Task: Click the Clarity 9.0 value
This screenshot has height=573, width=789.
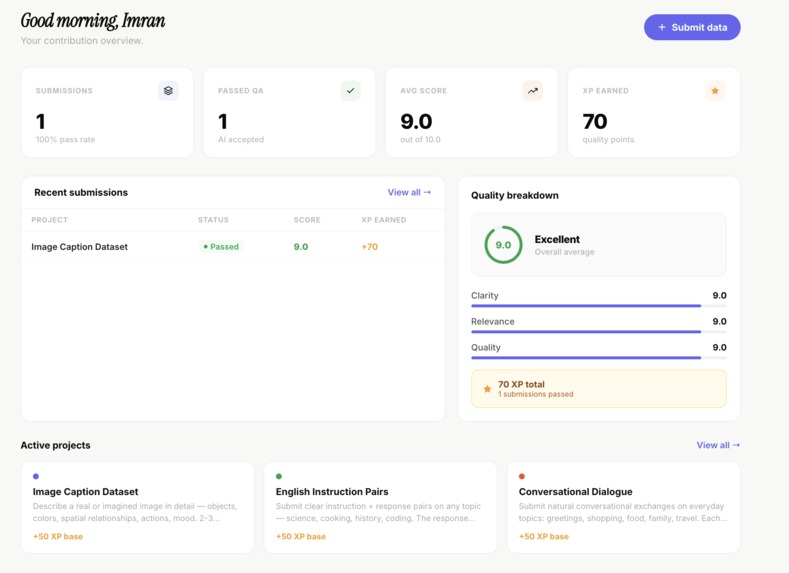Action: pos(719,295)
